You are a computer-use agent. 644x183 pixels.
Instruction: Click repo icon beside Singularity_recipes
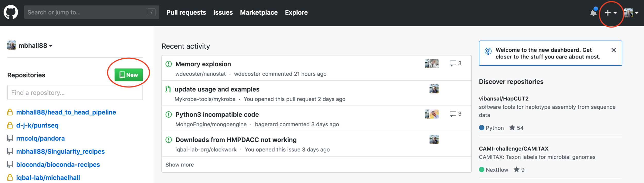pyautogui.click(x=10, y=151)
